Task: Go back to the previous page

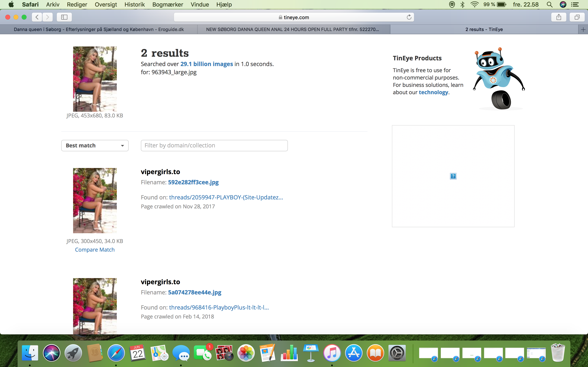Action: pos(37,17)
